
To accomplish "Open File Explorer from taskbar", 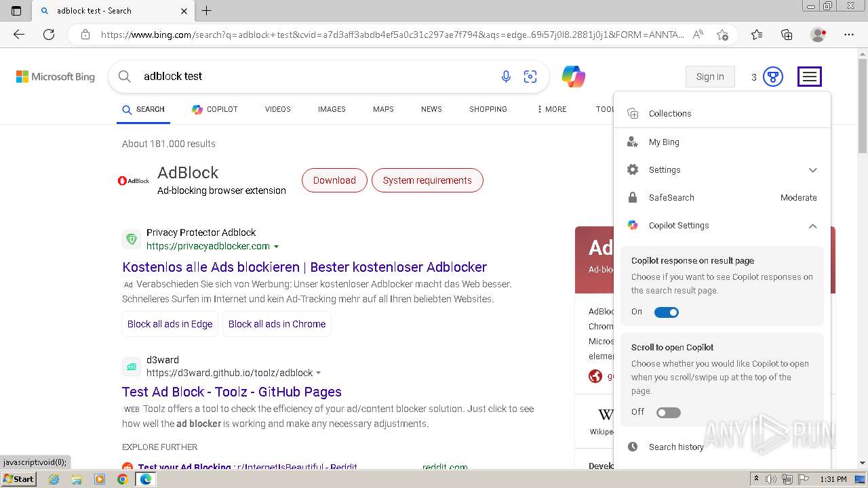I will pos(77,479).
